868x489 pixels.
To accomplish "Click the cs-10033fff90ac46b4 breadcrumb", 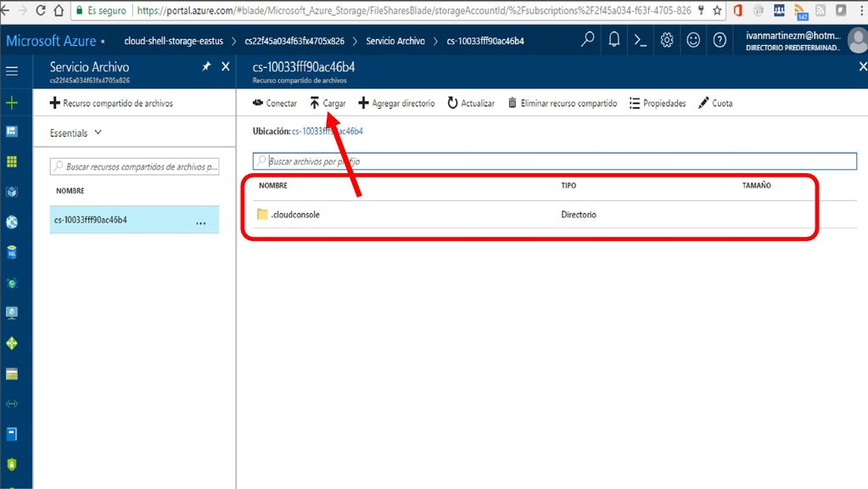I will tap(485, 41).
